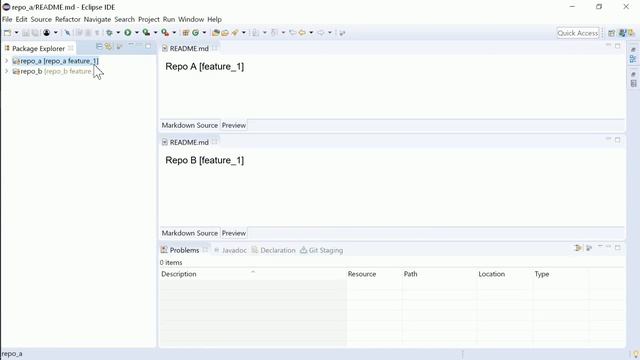Toggle the Pin Editor toolbar icon

342,33
